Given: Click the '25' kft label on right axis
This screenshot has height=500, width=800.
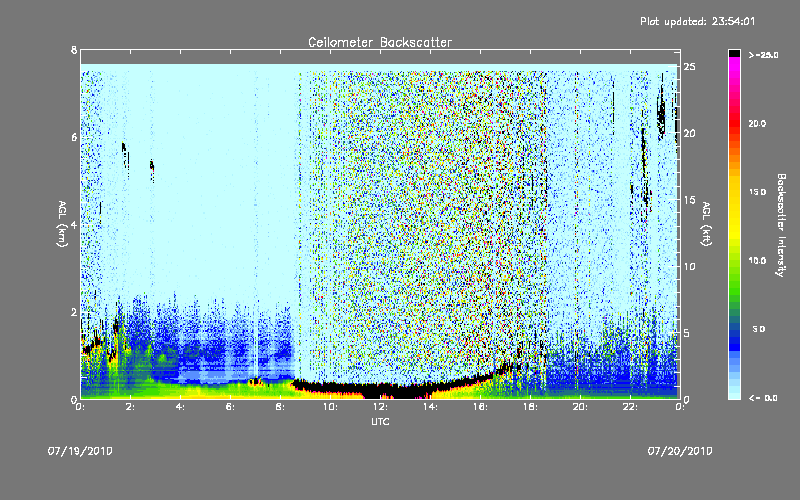Looking at the screenshot, I should coord(689,67).
